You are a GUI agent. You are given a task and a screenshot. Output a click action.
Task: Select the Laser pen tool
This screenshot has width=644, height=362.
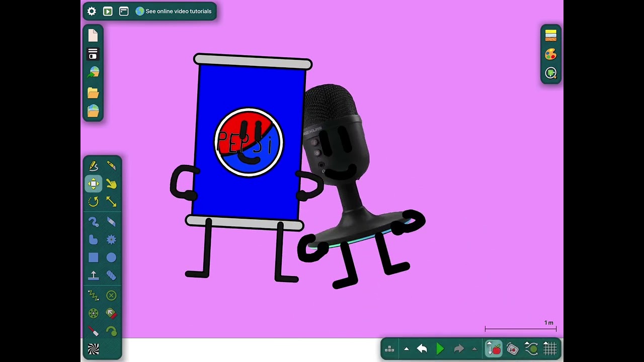tap(94, 331)
